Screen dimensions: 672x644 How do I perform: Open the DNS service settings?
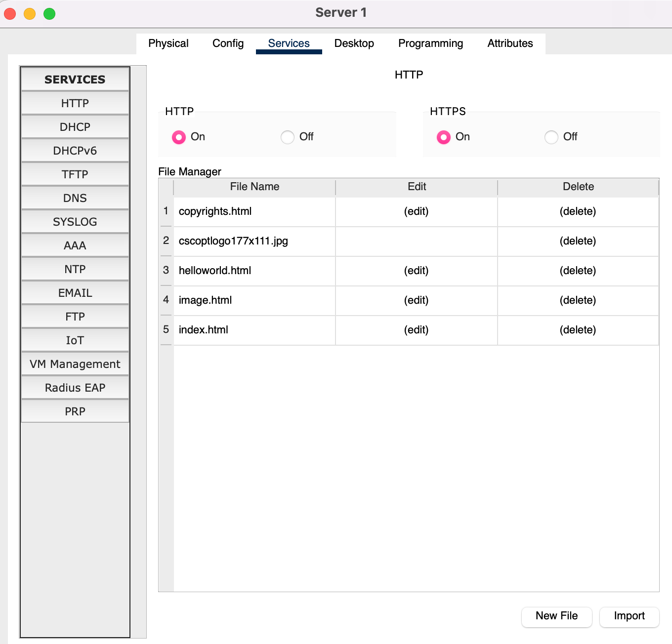(75, 198)
